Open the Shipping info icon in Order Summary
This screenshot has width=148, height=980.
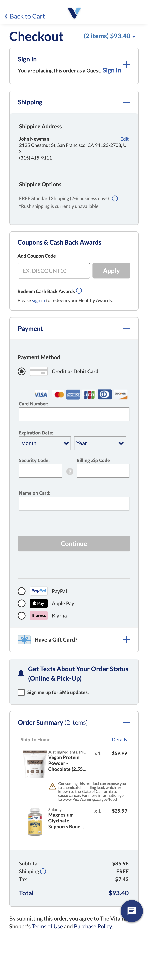tap(43, 871)
